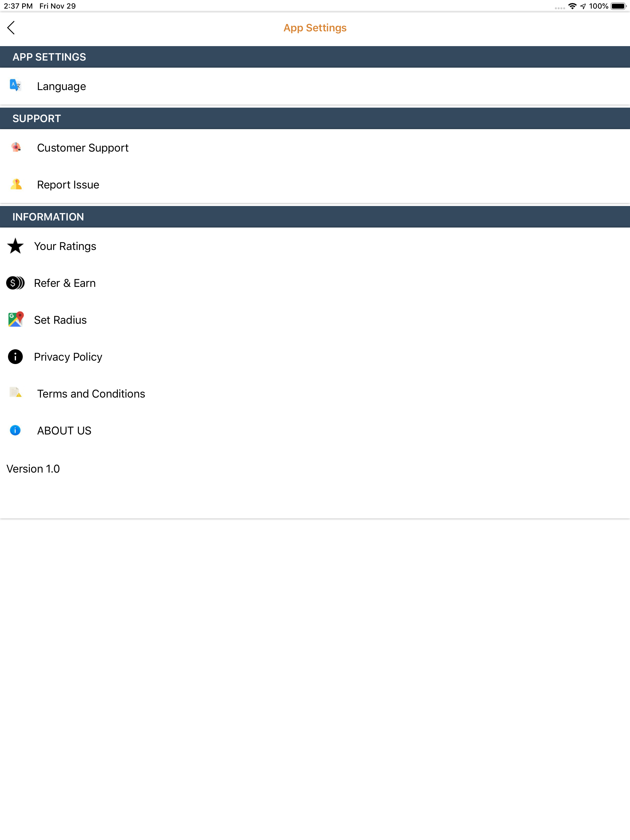Viewport: 630px width, 840px height.
Task: Open Customer Support
Action: tap(83, 148)
